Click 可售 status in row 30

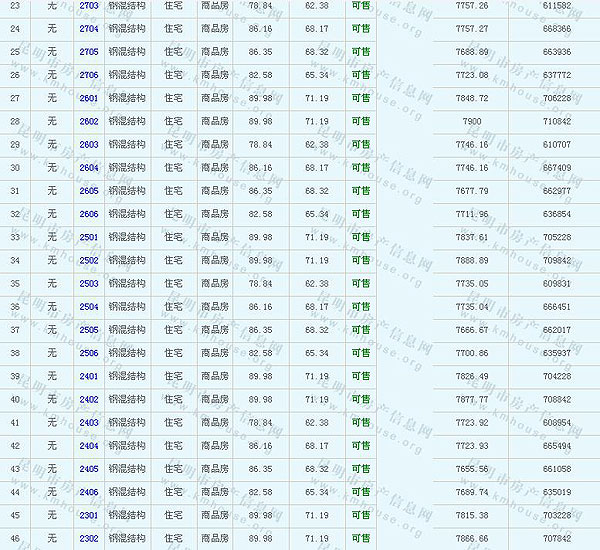pos(360,168)
